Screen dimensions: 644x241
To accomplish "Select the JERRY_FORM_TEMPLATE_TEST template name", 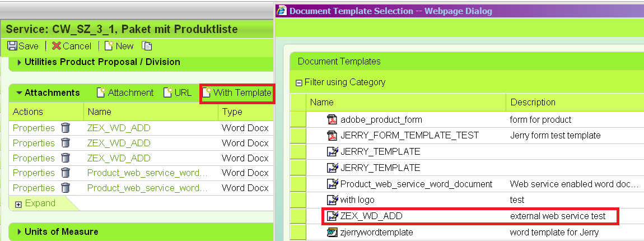I will 409,135.
